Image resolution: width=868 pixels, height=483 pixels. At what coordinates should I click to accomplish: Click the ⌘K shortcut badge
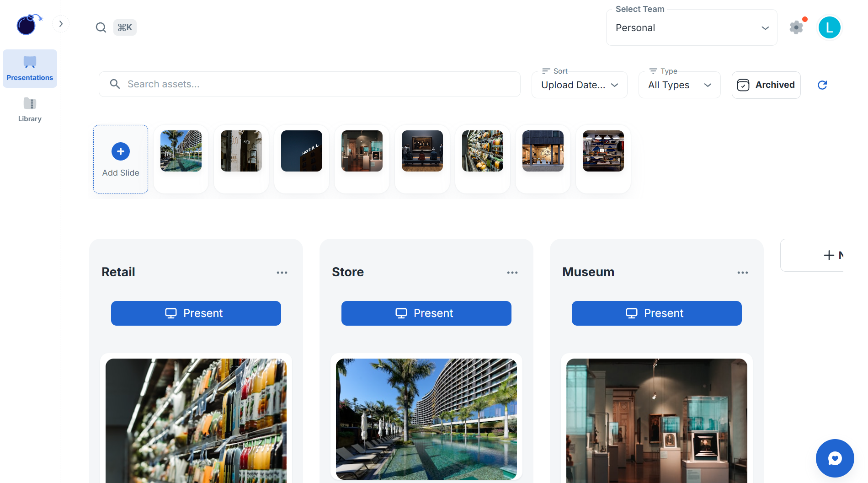click(x=125, y=27)
